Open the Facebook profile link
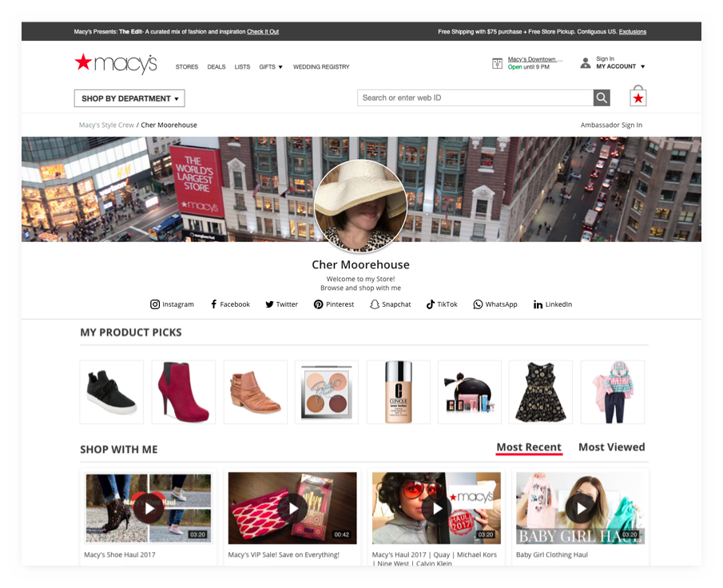Screen dimensions: 723x588 [230, 304]
